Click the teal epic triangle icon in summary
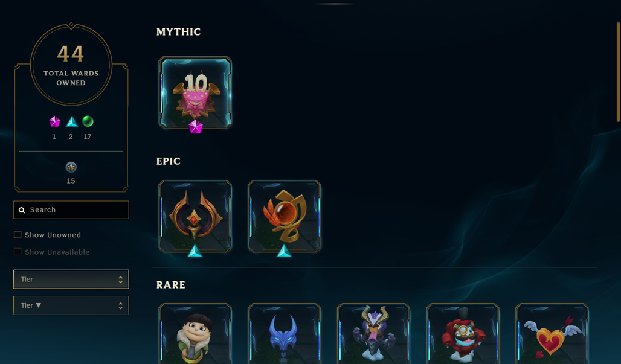621x364 pixels. coord(72,121)
